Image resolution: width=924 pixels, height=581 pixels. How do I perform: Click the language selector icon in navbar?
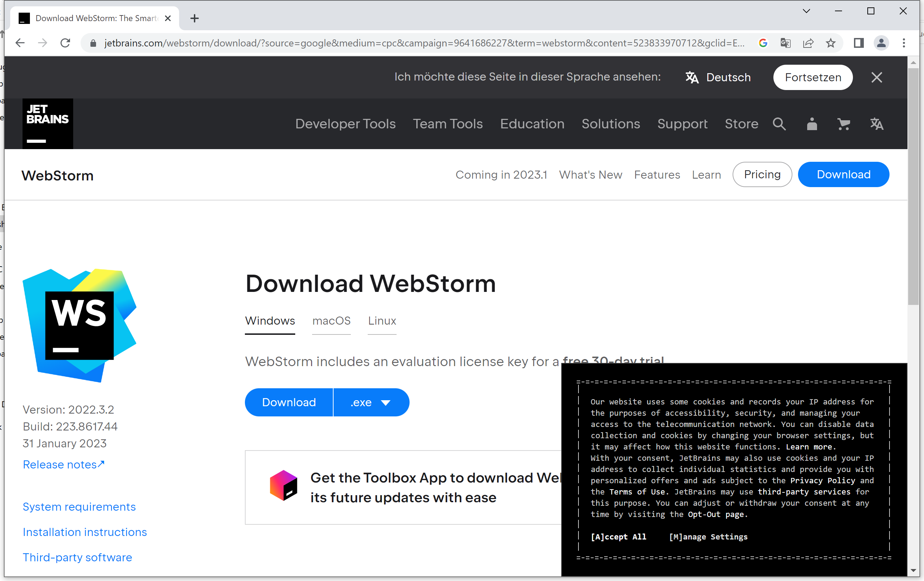[x=876, y=124]
